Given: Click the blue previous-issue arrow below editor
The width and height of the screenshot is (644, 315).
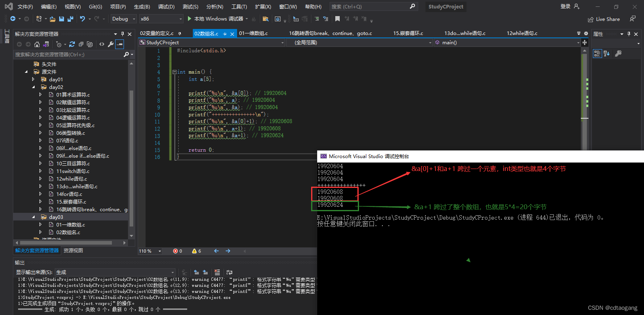Looking at the screenshot, I should click(x=217, y=251).
